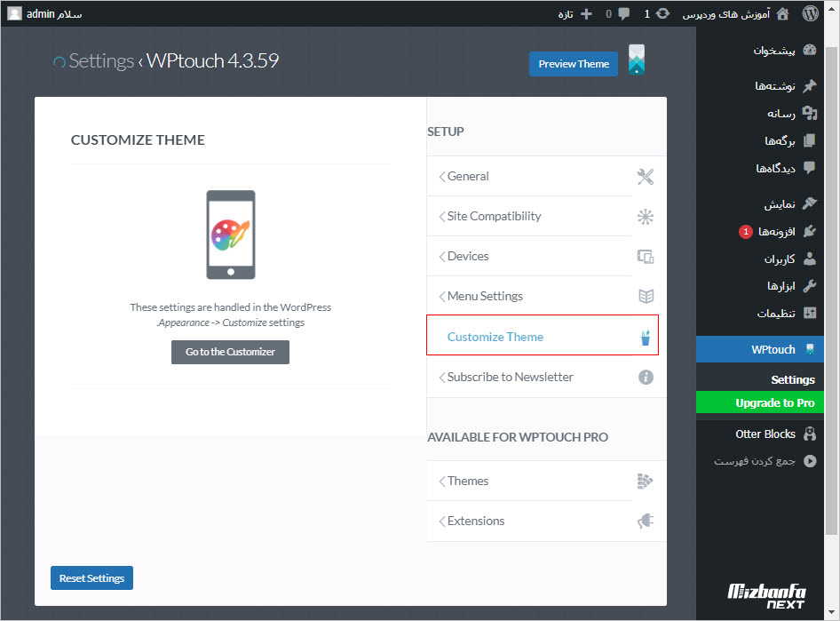Click the Menu Settings book icon
Image resolution: width=840 pixels, height=621 pixels.
[646, 297]
